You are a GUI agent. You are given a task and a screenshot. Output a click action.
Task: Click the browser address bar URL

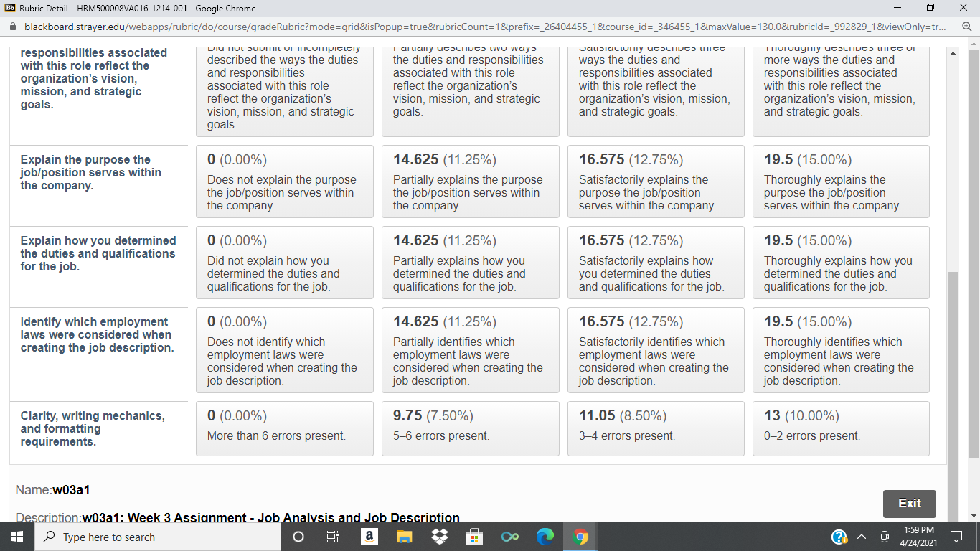pyautogui.click(x=484, y=27)
